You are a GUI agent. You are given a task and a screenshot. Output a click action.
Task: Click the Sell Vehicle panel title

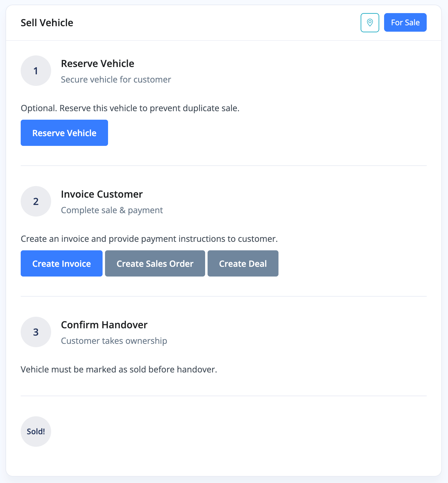(47, 23)
